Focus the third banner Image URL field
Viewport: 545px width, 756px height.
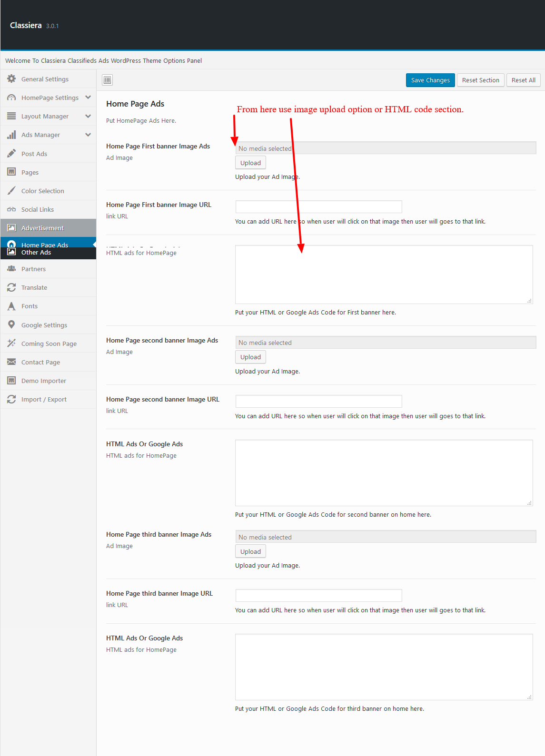[318, 595]
